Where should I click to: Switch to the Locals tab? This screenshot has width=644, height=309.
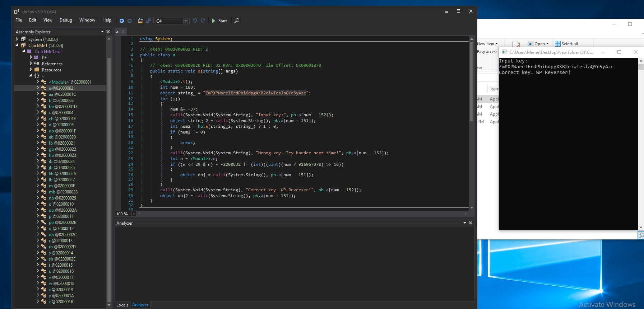click(x=122, y=305)
